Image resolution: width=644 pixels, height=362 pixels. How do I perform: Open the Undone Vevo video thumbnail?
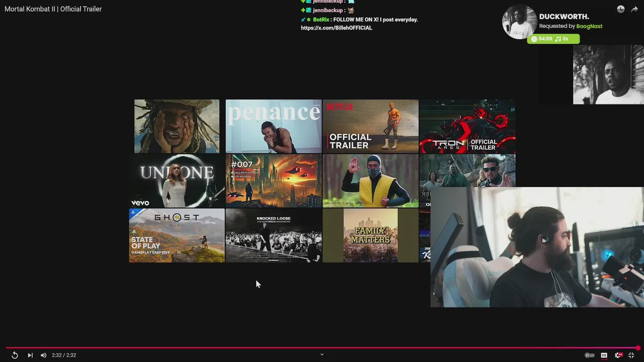177,180
